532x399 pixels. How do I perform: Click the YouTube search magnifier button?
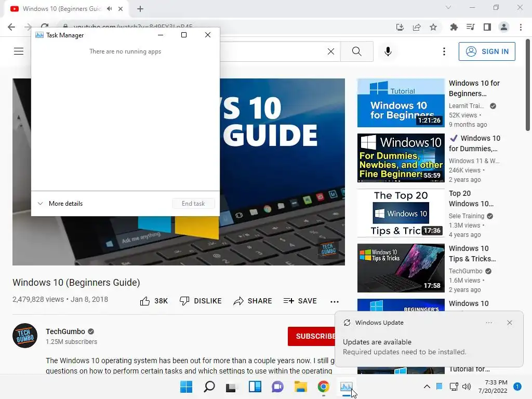point(356,51)
